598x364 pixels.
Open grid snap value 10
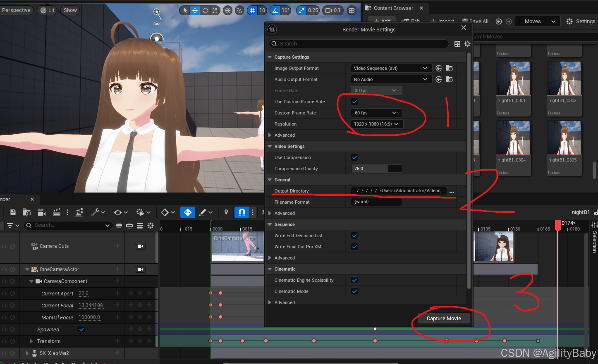262,10
